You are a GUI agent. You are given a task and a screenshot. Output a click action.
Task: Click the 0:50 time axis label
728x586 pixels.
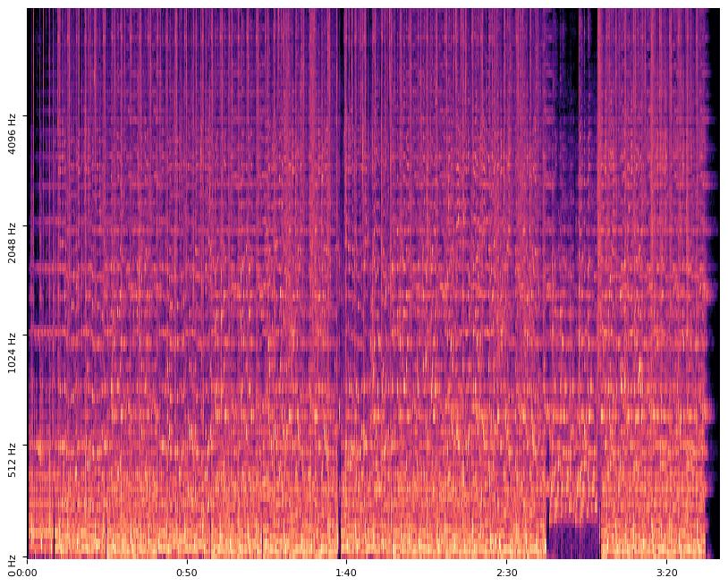tap(187, 573)
